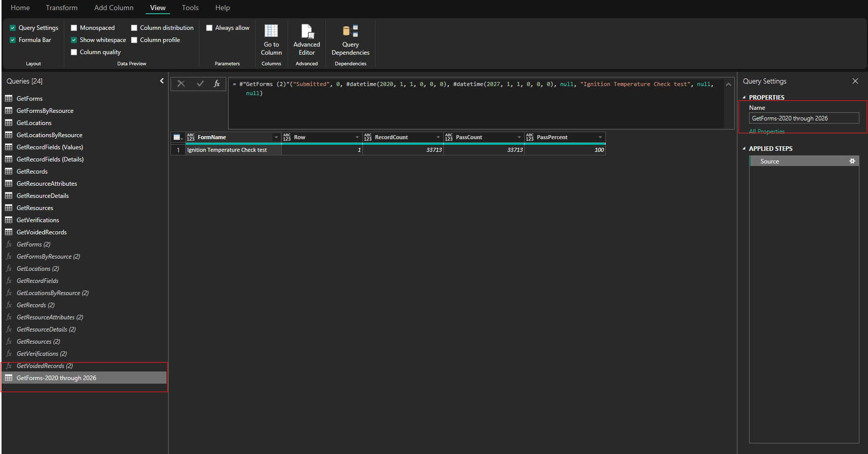
Task: Click table icon of GetForms-2020 through 2026
Action: (x=9, y=378)
